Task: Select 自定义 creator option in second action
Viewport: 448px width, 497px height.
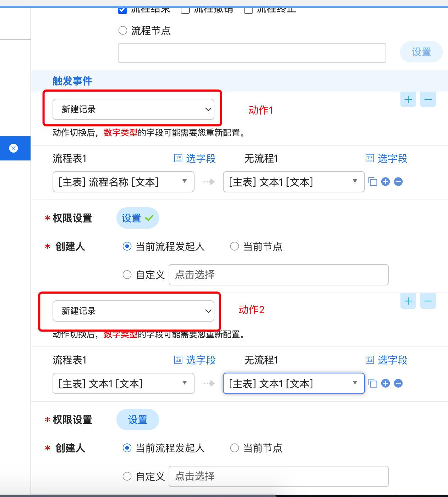Action: [x=127, y=476]
